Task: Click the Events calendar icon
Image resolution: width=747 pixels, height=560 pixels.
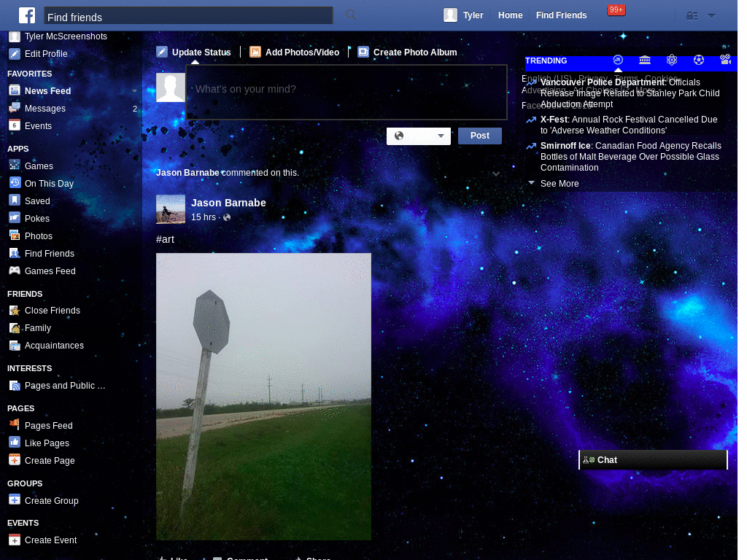Action: point(15,125)
